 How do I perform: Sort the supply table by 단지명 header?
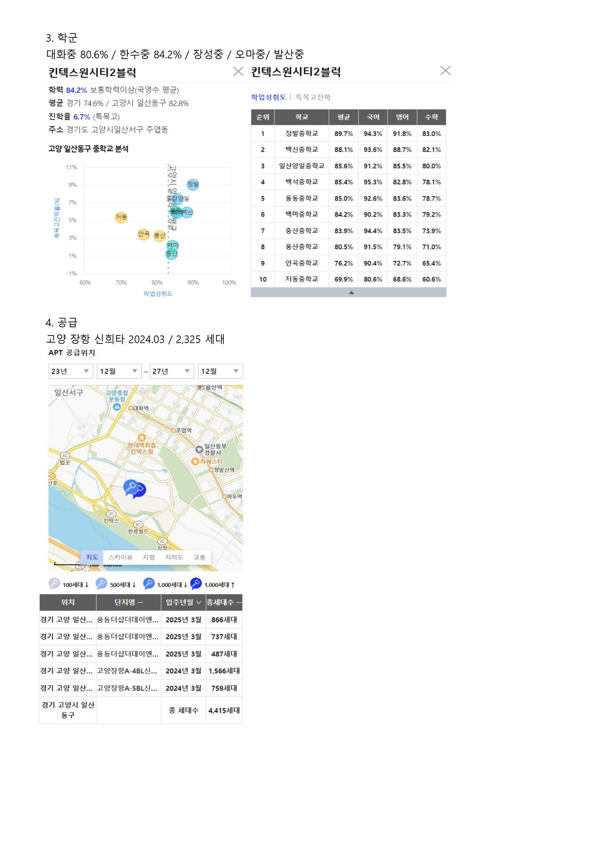(x=128, y=602)
